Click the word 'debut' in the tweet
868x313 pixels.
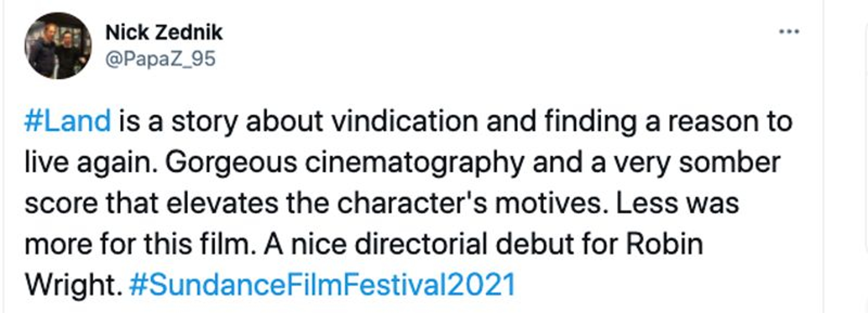click(x=534, y=244)
